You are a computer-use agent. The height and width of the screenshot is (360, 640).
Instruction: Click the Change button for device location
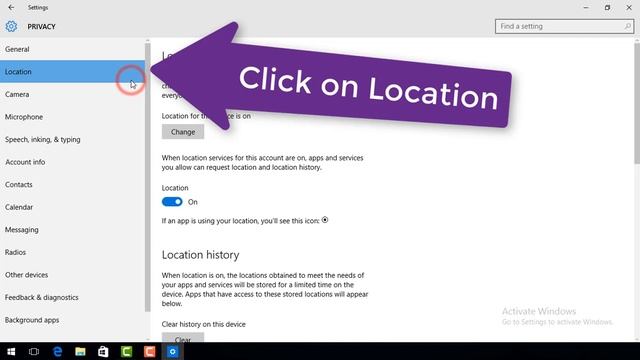(x=183, y=132)
